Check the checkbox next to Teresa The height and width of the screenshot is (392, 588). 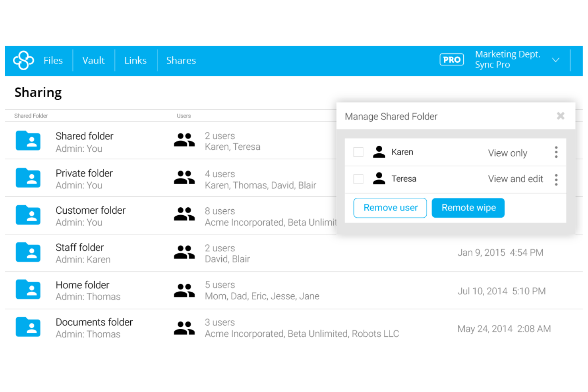point(358,179)
